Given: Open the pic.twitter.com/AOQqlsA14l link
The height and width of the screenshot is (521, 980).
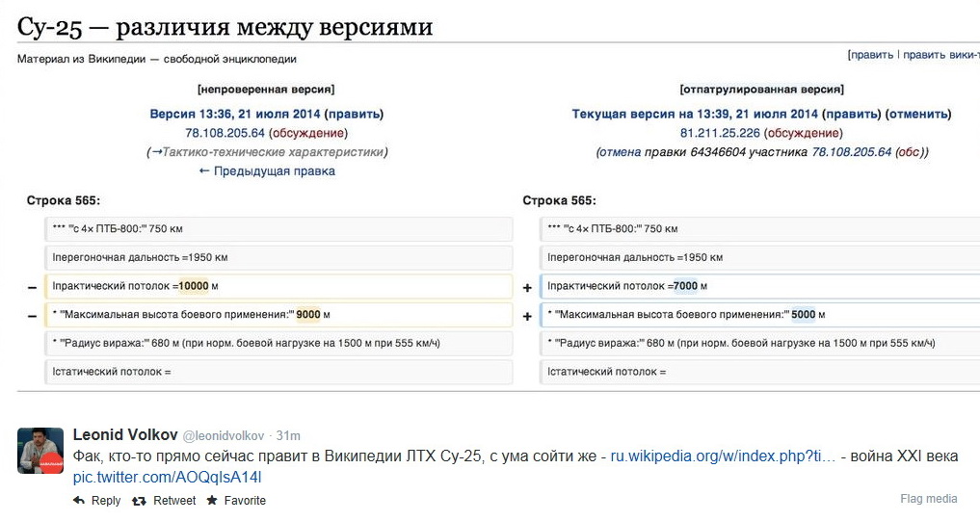Looking at the screenshot, I should point(167,478).
